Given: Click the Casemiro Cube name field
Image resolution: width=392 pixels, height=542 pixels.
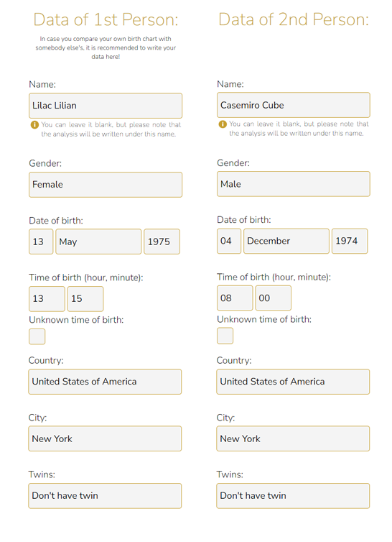Looking at the screenshot, I should click(294, 105).
